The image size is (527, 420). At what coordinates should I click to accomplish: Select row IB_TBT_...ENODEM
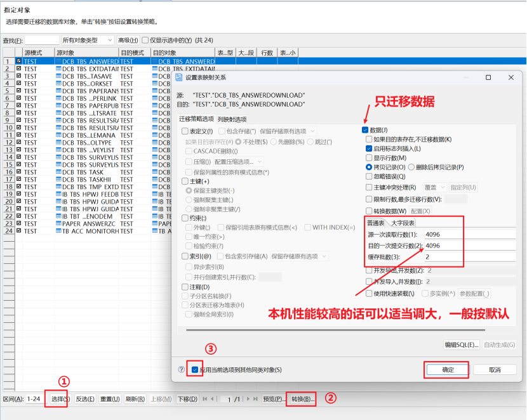[x=88, y=216]
